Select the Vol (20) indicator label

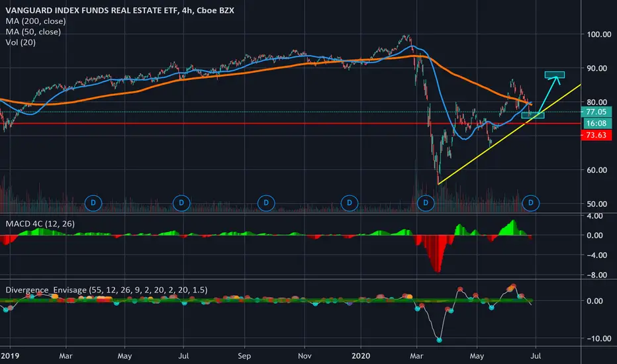[21, 42]
